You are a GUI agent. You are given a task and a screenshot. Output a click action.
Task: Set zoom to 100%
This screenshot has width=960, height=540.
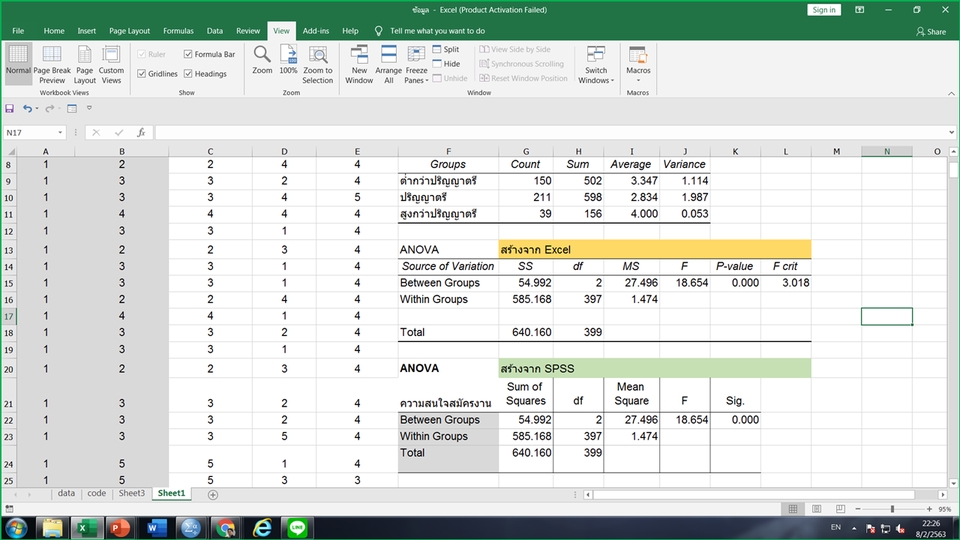coord(288,60)
